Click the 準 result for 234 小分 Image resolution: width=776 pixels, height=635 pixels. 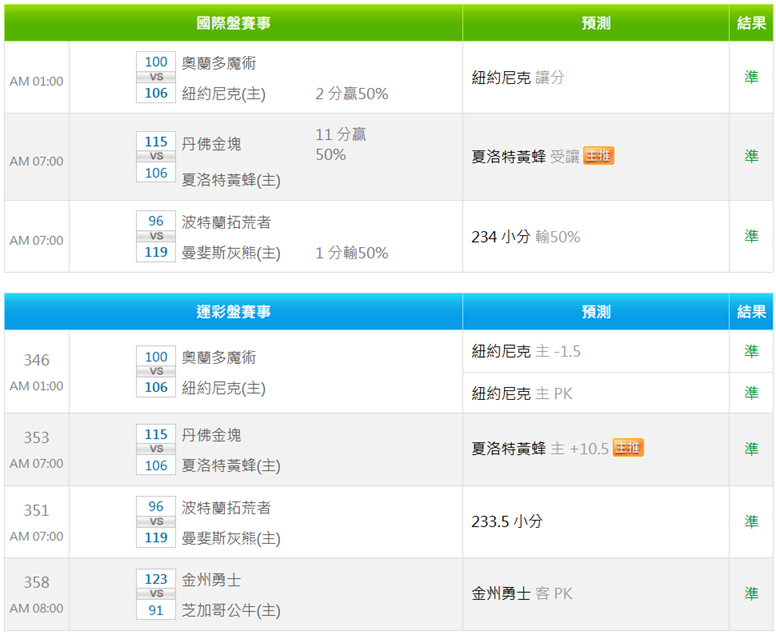pyautogui.click(x=751, y=236)
